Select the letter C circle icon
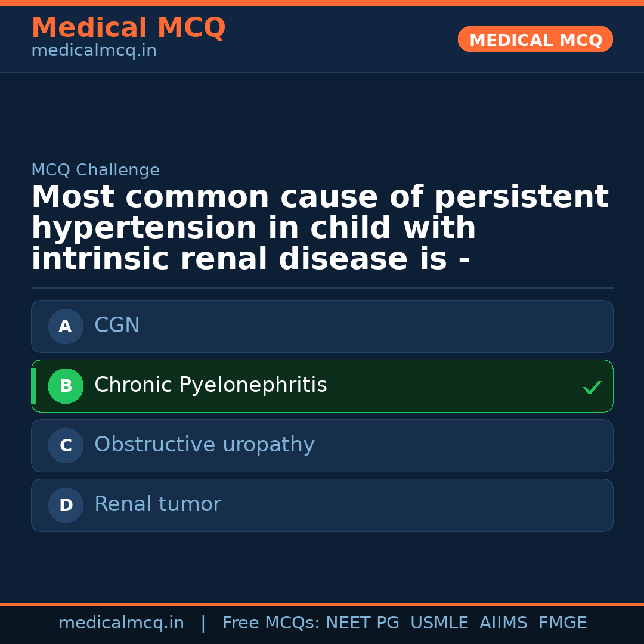This screenshot has height=644, width=644. coord(66,445)
